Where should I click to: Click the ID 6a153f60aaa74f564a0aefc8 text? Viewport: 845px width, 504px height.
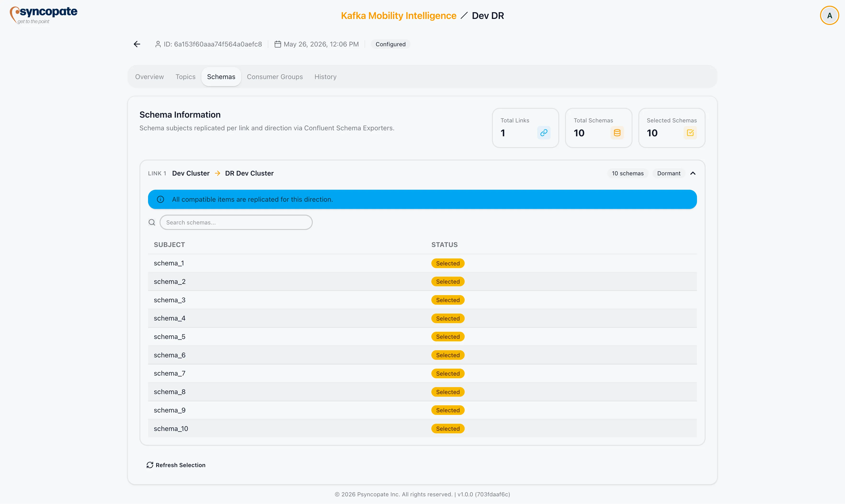pos(213,44)
